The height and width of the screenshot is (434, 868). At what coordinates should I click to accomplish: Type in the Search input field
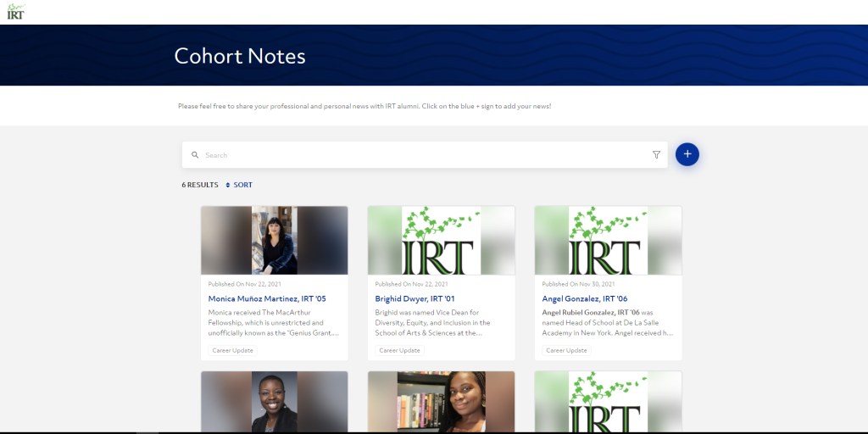tap(424, 155)
